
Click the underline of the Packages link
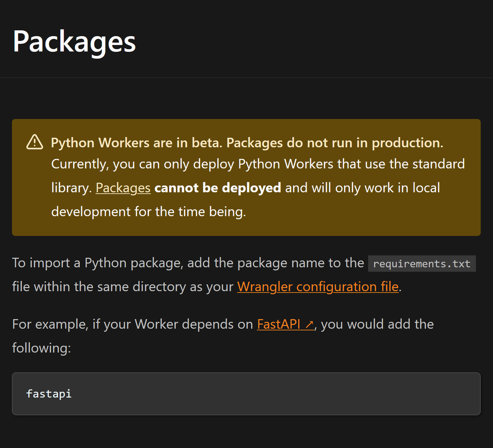(122, 194)
